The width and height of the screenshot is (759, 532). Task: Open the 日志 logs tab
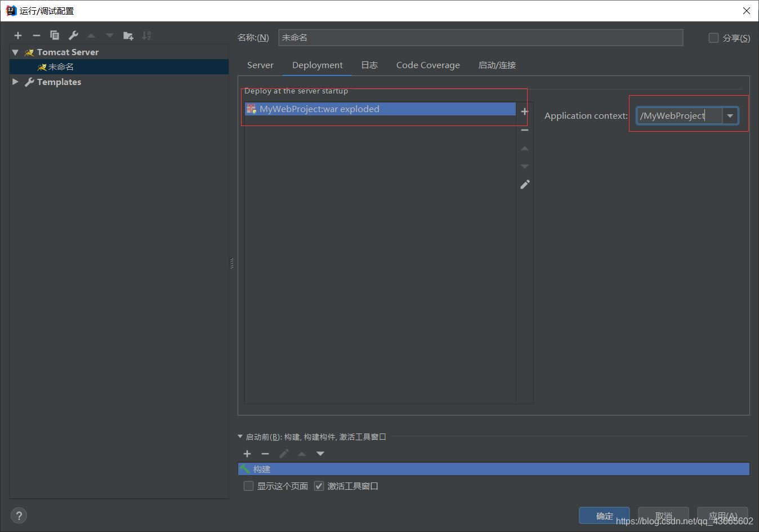coord(369,65)
